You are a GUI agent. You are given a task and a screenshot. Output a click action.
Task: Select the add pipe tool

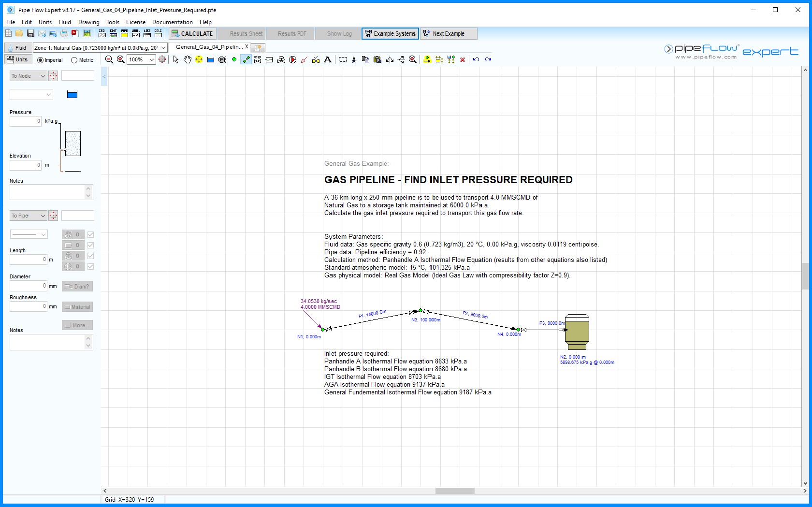pyautogui.click(x=246, y=59)
